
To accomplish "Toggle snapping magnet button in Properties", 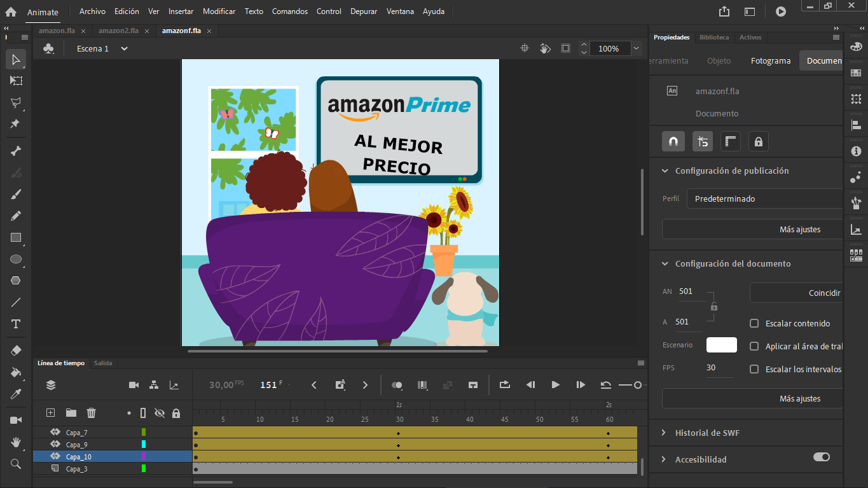I will [x=673, y=141].
